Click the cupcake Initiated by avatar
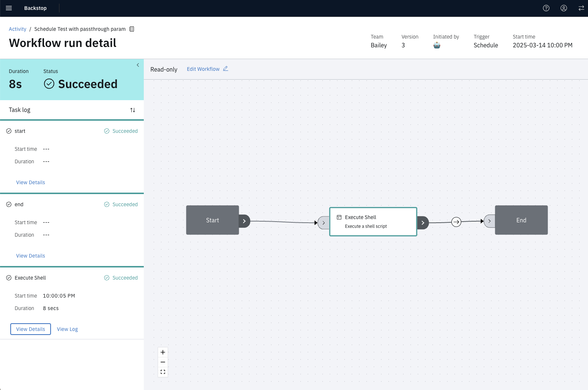588x390 pixels. pos(437,45)
